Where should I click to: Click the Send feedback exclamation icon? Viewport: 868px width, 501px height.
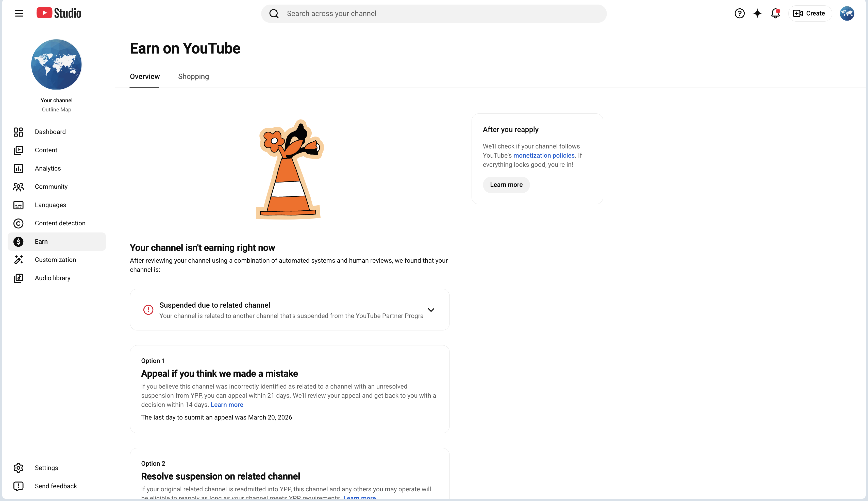[x=18, y=486]
